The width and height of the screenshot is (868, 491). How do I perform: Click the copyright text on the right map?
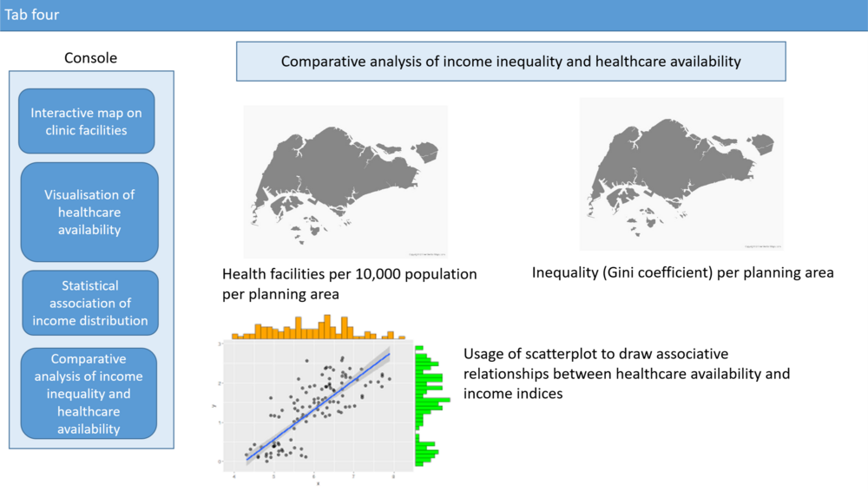(x=762, y=245)
